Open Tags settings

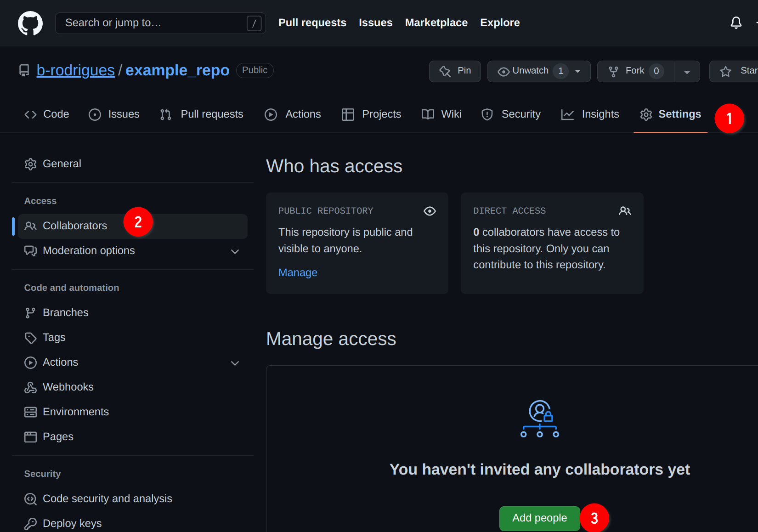[133, 338]
